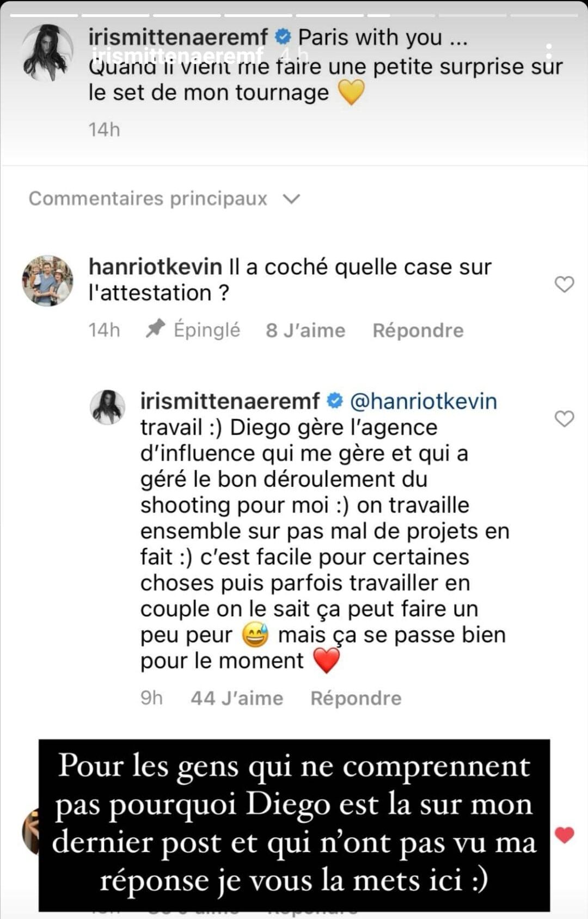Tap the verified badge in post caption
The image size is (588, 919).
[283, 37]
